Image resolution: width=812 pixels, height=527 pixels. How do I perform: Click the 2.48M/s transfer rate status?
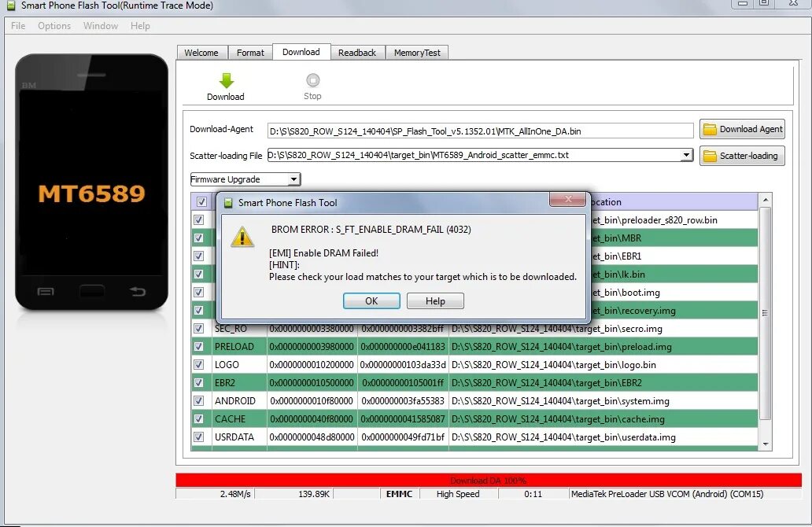[215, 494]
